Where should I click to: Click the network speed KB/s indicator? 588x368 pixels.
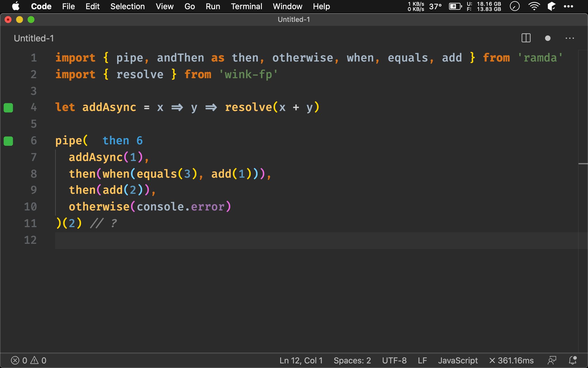[x=416, y=6]
